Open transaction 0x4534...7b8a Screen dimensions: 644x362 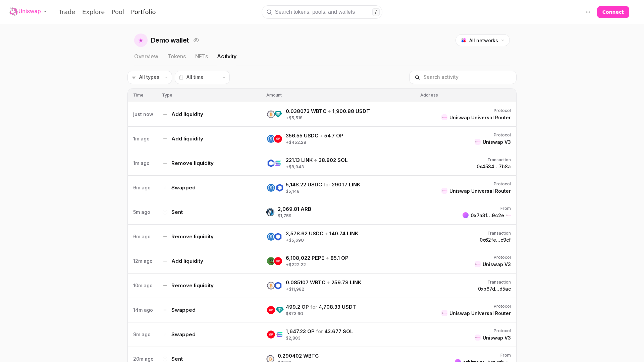click(x=494, y=167)
